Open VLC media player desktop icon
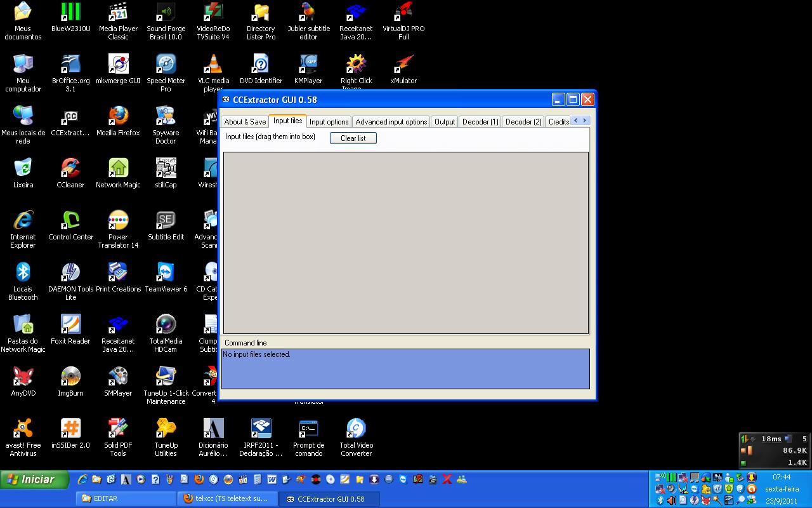 click(213, 73)
